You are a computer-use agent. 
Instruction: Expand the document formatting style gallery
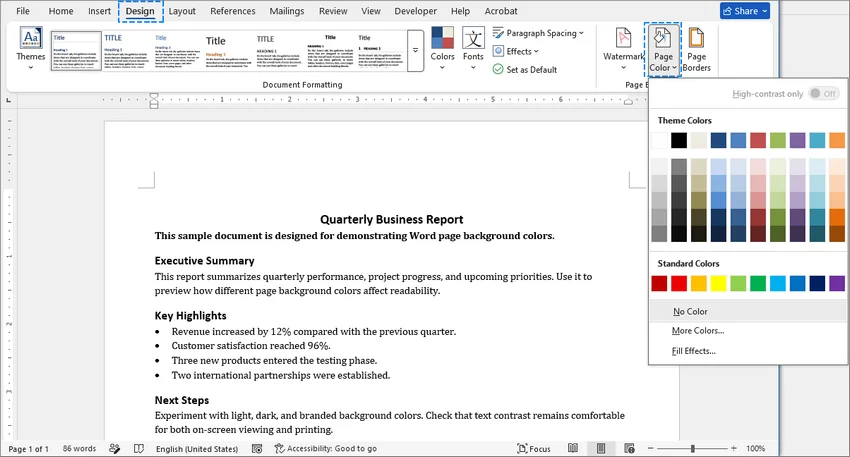(415, 50)
